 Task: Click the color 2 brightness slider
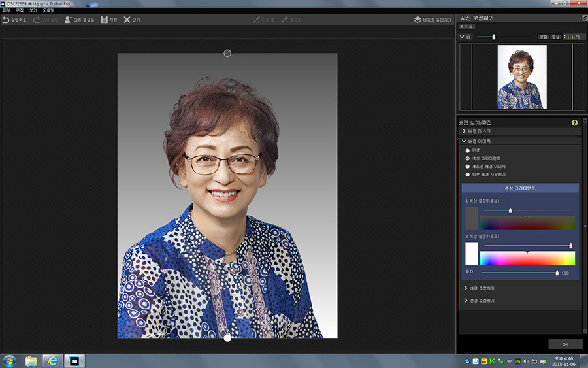[528, 246]
